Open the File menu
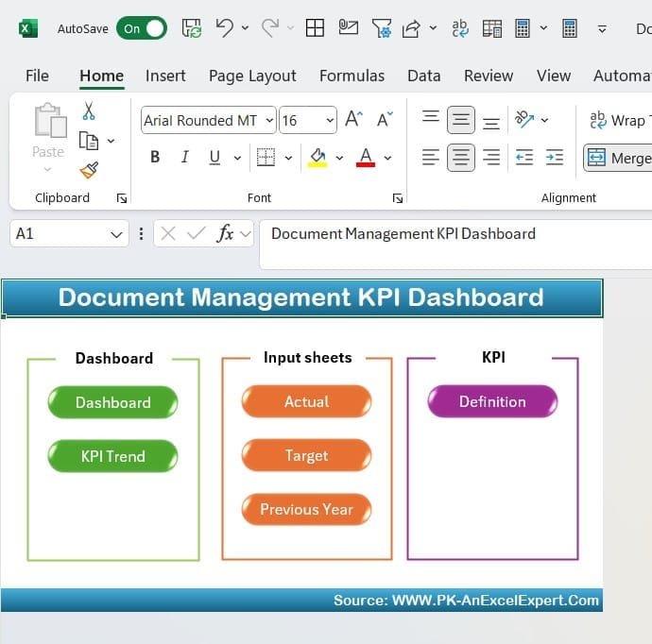The width and height of the screenshot is (652, 644). pos(37,76)
